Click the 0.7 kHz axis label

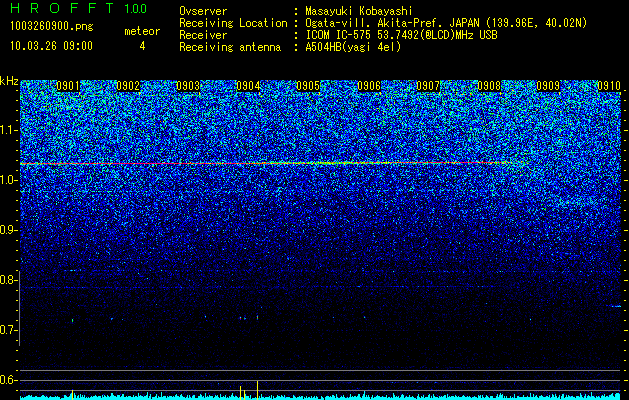[8, 330]
